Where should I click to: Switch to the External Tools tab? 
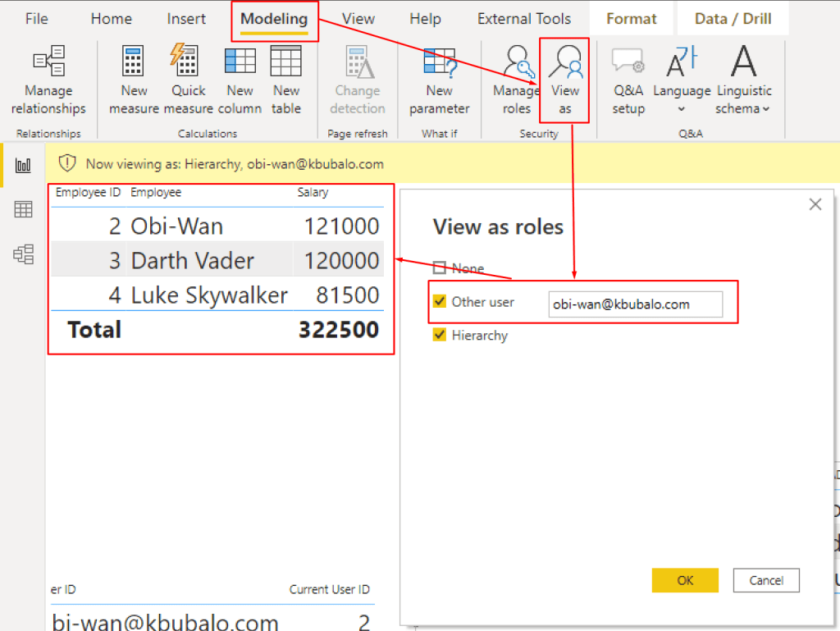[x=524, y=19]
